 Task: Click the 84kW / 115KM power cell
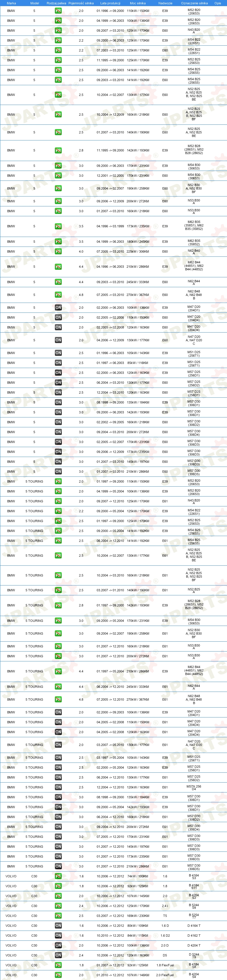click(x=138, y=936)
